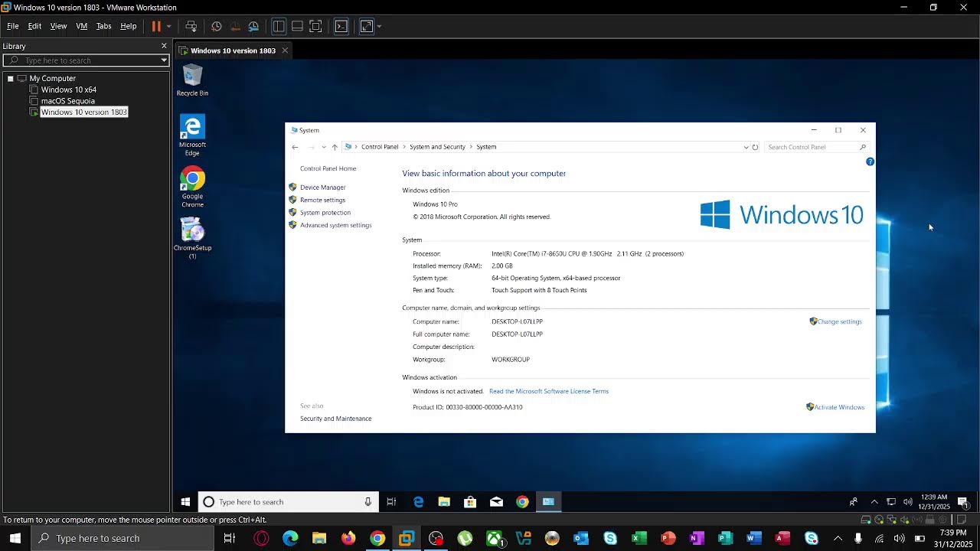Click the guest Task View button
The width and height of the screenshot is (980, 551).
391,502
